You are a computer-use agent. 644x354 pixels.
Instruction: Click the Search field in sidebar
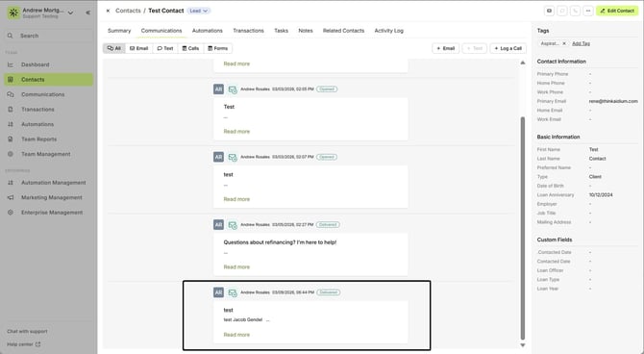pyautogui.click(x=49, y=36)
